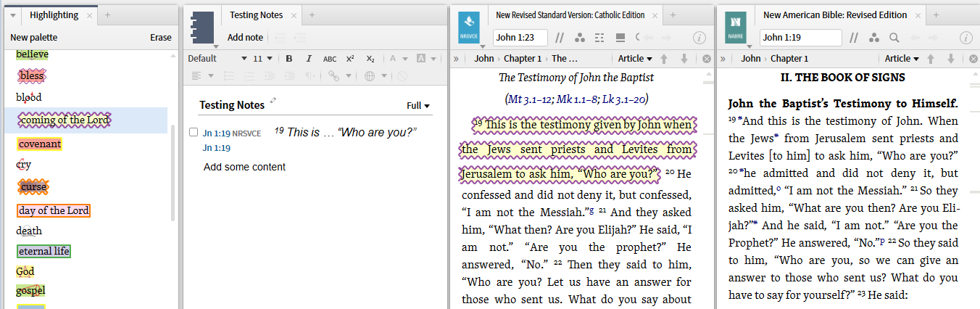Open the Article dropdown in NABRE panel
Viewport: 980px width, 309px height.
coord(902,59)
